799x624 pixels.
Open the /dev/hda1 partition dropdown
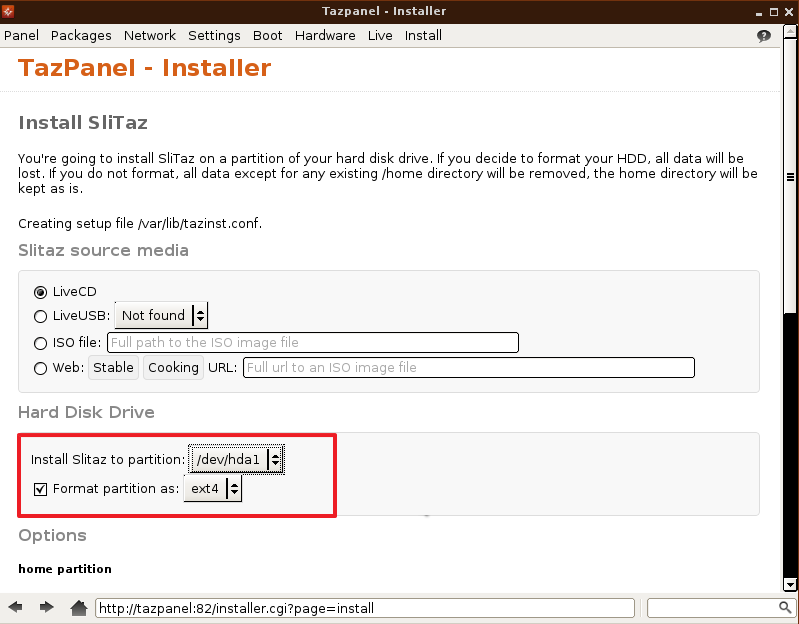tap(236, 459)
